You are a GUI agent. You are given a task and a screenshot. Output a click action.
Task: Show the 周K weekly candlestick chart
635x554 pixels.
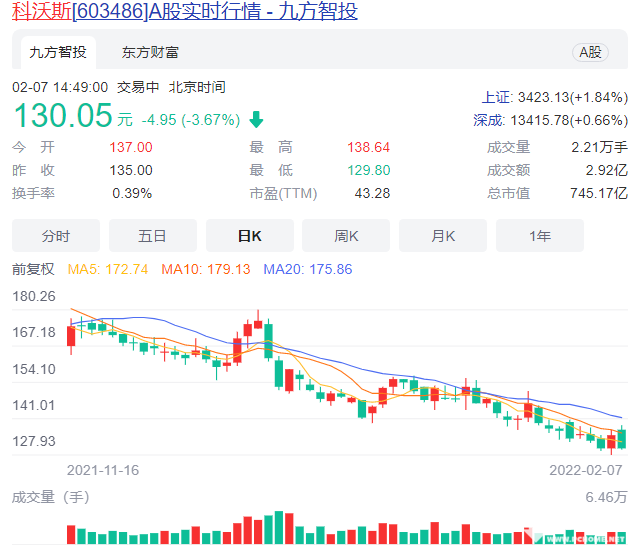[346, 236]
